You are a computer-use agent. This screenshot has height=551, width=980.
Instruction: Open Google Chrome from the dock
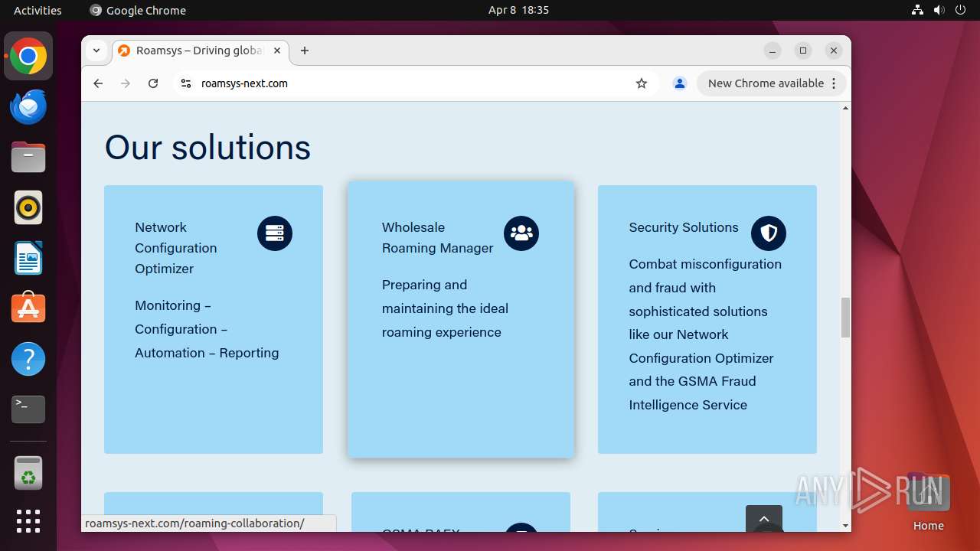point(28,57)
